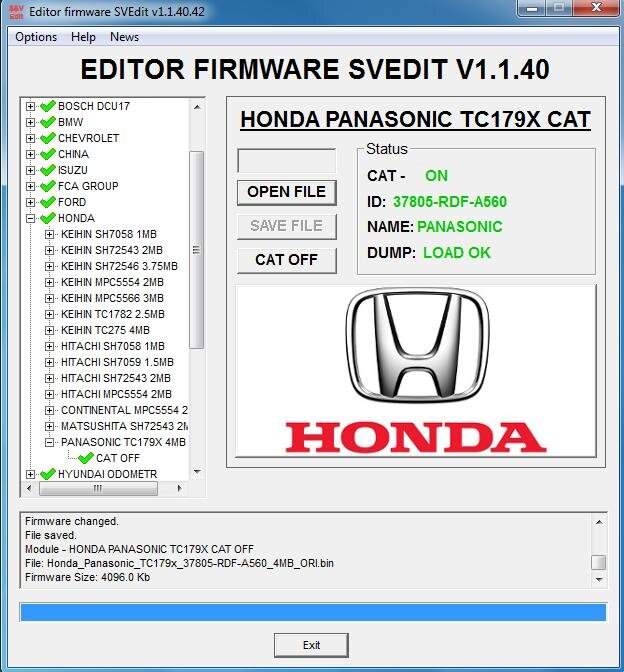Screen dimensions: 624x672
Task: Minimize the SVEdit window
Action: pos(532,8)
